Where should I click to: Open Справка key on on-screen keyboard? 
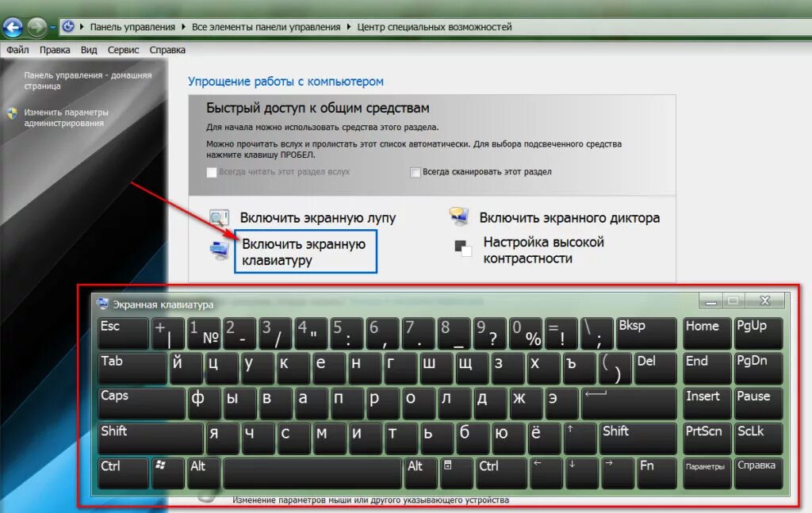click(759, 473)
